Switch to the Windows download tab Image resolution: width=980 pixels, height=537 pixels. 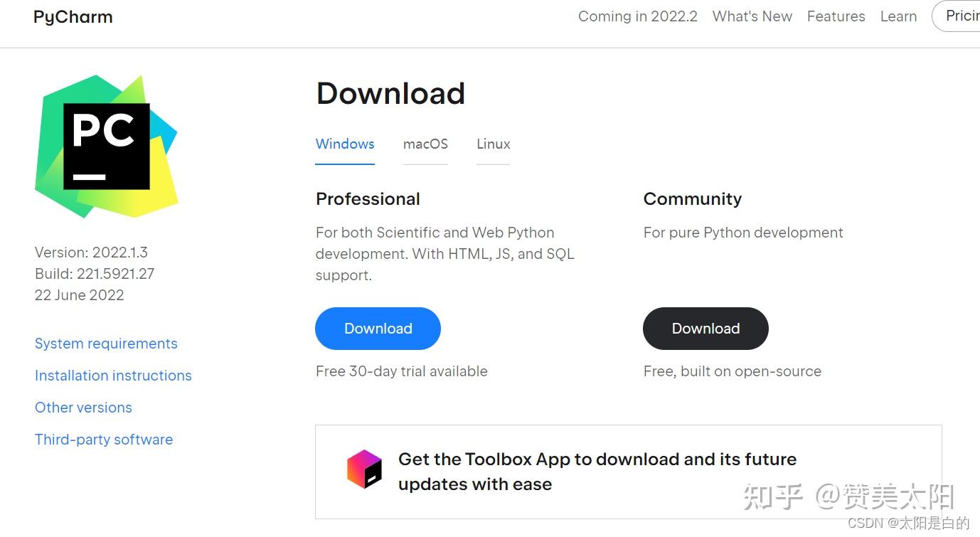click(x=345, y=144)
